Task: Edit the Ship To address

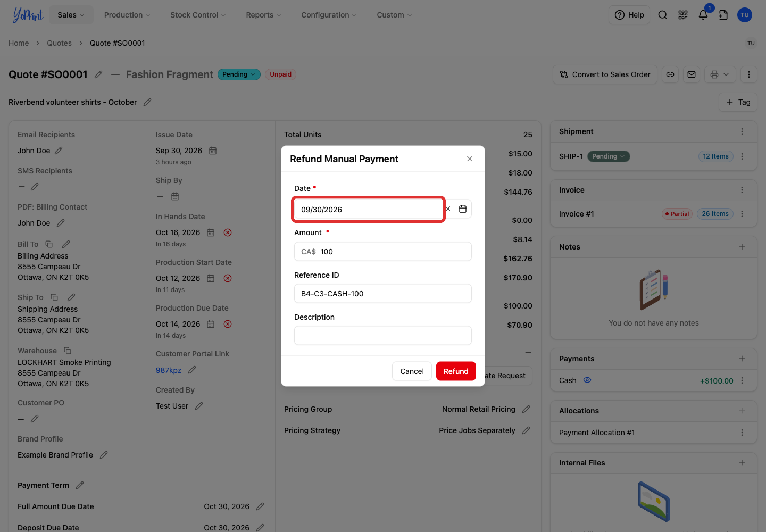Action: [x=71, y=297]
